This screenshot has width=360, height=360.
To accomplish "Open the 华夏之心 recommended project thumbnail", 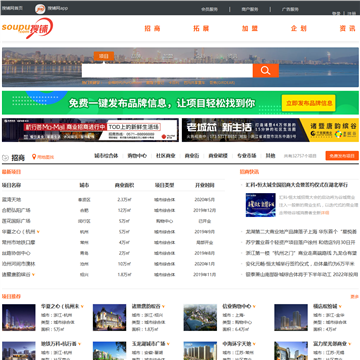I will click(19, 317).
